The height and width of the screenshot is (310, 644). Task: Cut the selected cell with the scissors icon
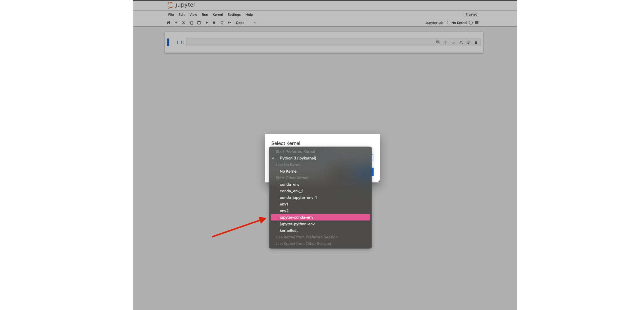point(183,23)
